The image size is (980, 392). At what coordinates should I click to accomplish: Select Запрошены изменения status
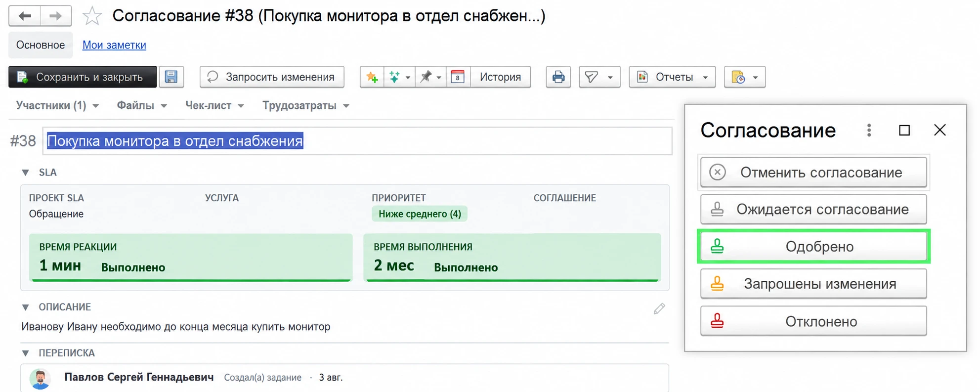tap(813, 284)
